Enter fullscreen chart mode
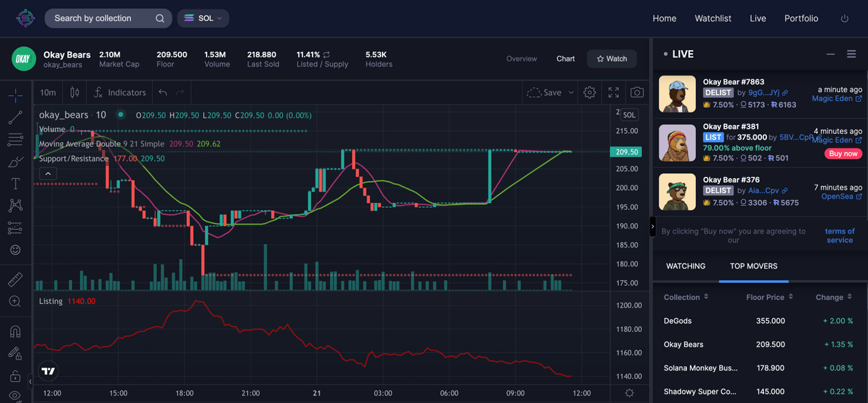This screenshot has height=403, width=868. pos(613,93)
